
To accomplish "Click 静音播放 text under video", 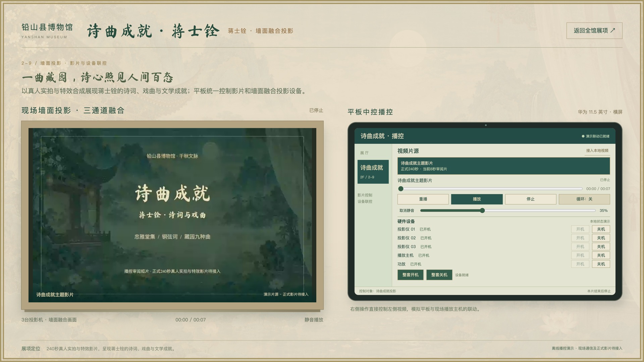I will (x=314, y=320).
